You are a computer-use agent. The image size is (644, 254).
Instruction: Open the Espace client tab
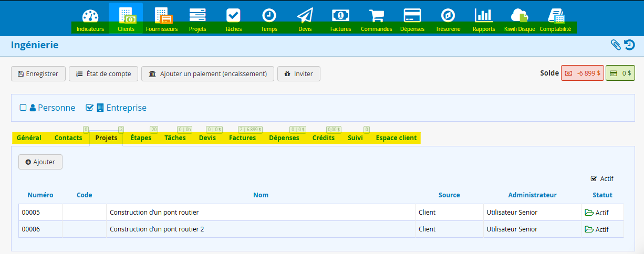(396, 138)
